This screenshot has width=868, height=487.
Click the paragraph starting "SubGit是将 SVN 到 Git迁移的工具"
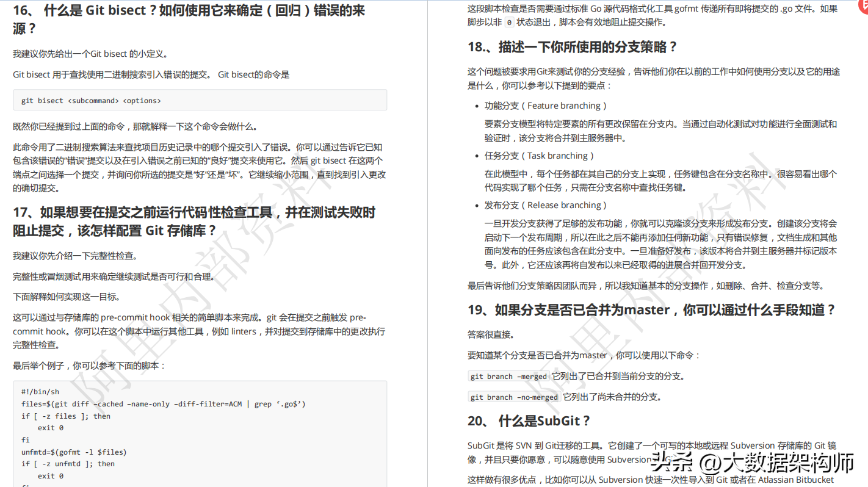pos(652,452)
